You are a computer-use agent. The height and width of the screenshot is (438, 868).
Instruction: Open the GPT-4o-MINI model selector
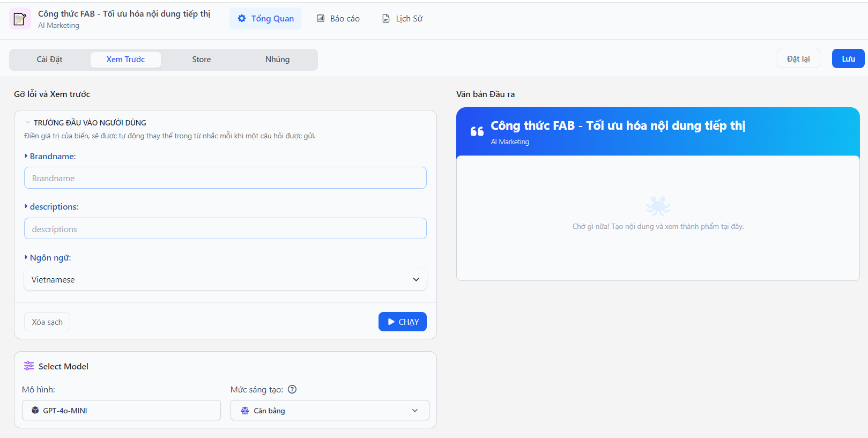click(121, 411)
